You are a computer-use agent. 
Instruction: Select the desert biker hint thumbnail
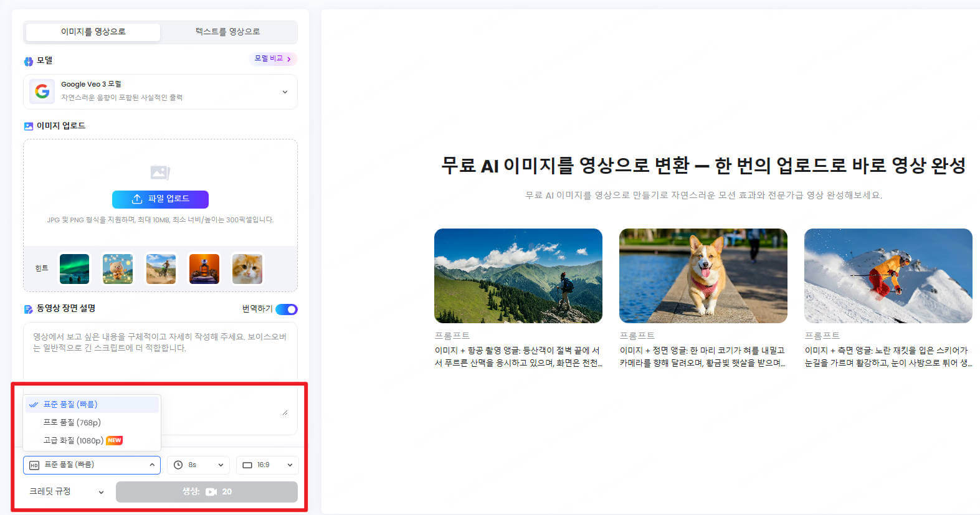[161, 269]
